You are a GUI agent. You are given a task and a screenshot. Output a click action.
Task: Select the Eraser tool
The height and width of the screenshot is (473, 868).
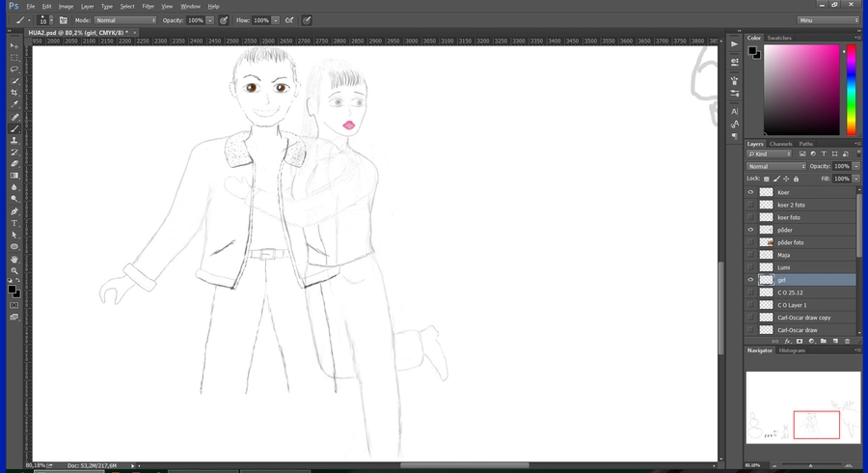(14, 164)
